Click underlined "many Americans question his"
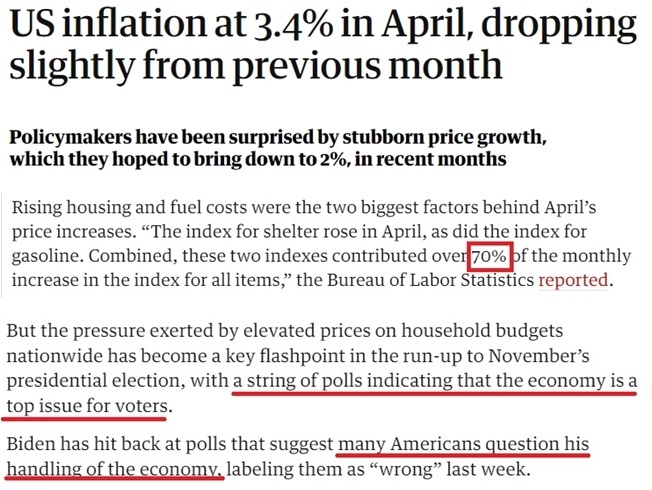Viewport: 652px width, 490px height. pyautogui.click(x=464, y=443)
